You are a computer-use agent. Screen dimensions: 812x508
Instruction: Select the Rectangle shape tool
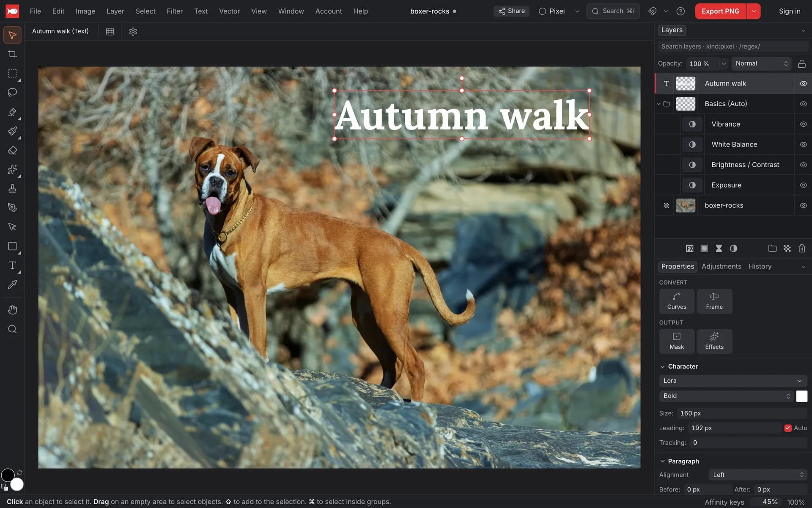pos(12,246)
